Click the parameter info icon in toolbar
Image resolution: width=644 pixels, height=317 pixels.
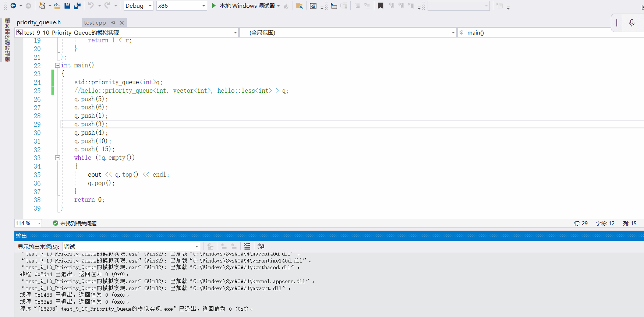[x=344, y=6]
